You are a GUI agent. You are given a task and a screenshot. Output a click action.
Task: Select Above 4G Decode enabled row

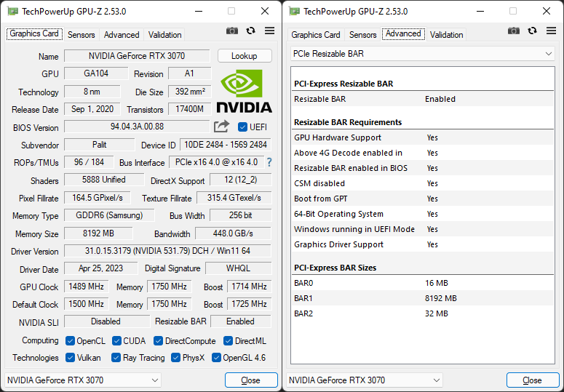(x=423, y=153)
